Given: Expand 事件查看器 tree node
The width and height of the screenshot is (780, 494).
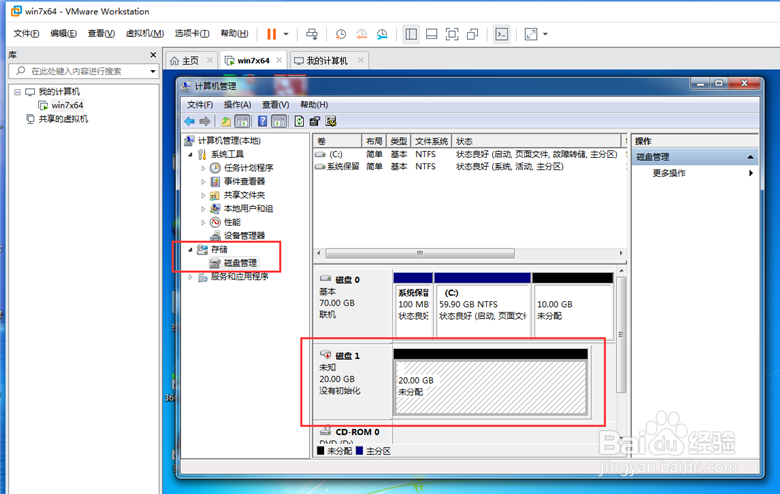Looking at the screenshot, I should (203, 182).
